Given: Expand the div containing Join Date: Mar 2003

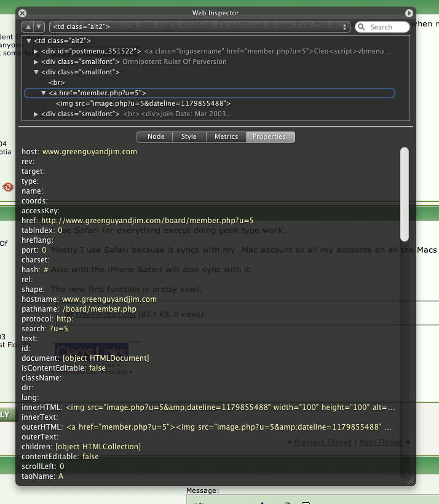Looking at the screenshot, I should click(x=36, y=114).
